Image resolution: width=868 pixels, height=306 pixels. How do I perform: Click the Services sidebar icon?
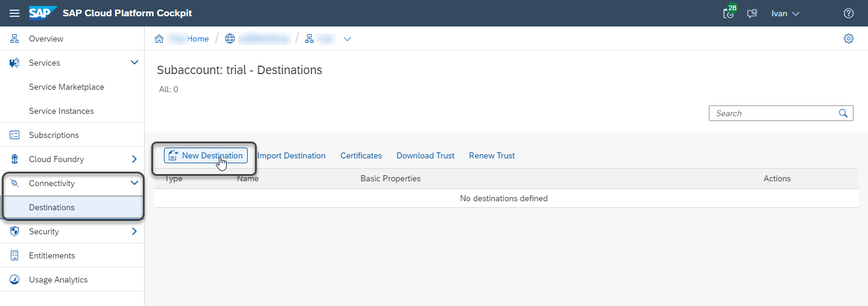15,63
